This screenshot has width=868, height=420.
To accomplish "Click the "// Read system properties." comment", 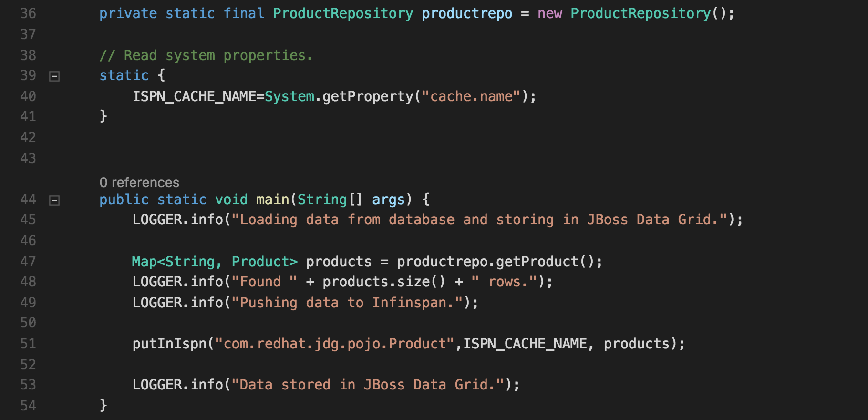I will pyautogui.click(x=206, y=55).
